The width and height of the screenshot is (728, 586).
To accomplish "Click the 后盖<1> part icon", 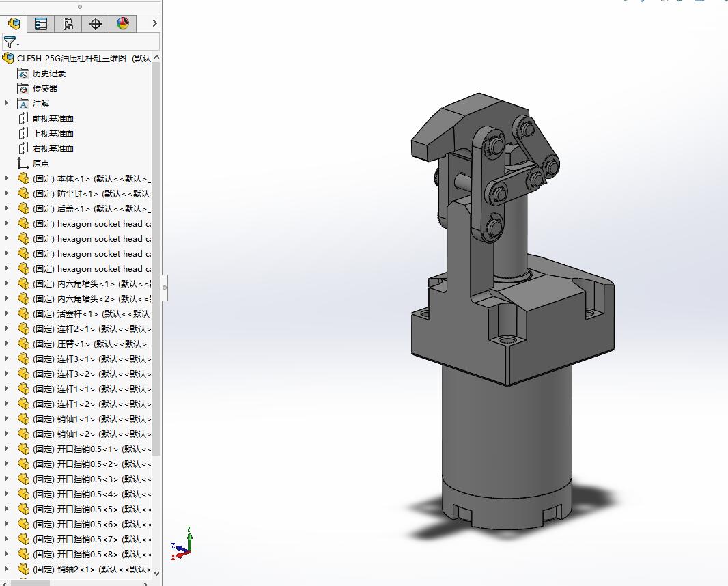I will click(23, 208).
